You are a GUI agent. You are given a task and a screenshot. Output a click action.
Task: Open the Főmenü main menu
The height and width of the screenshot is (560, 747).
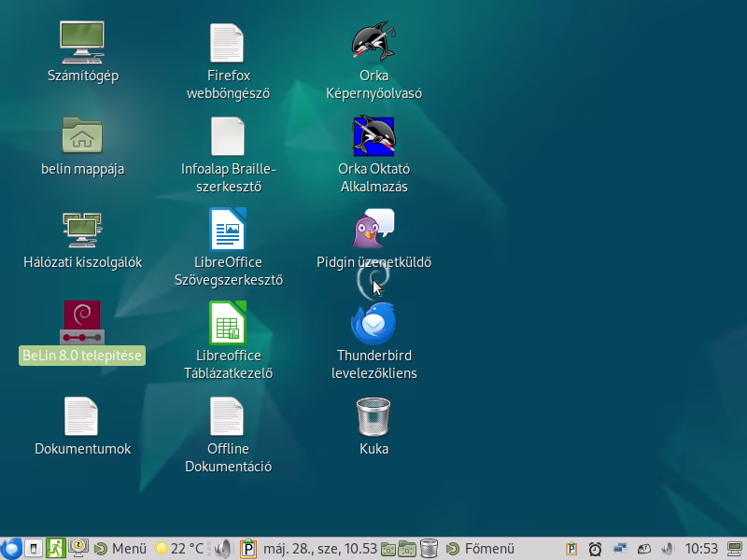click(481, 549)
